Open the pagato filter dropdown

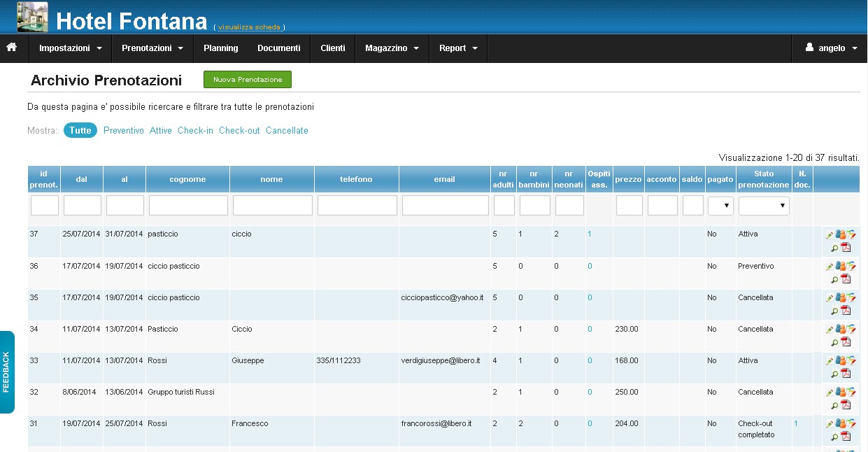tap(720, 206)
